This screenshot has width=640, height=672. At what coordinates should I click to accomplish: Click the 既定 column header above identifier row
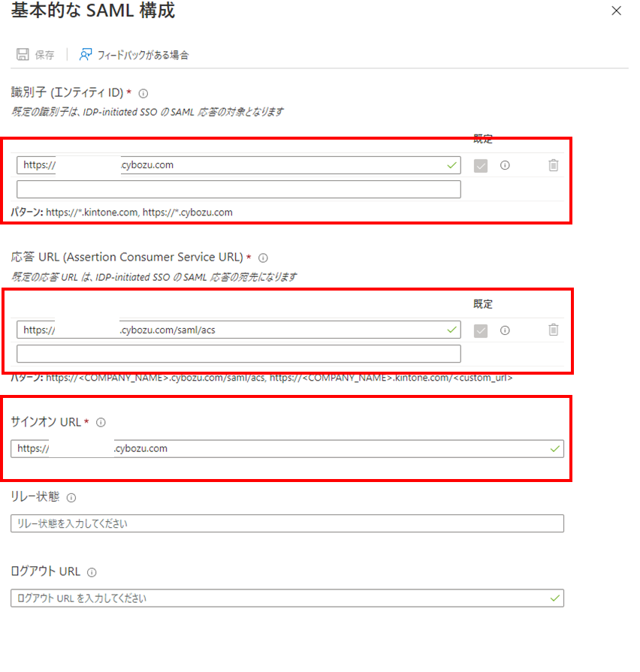pos(483,139)
